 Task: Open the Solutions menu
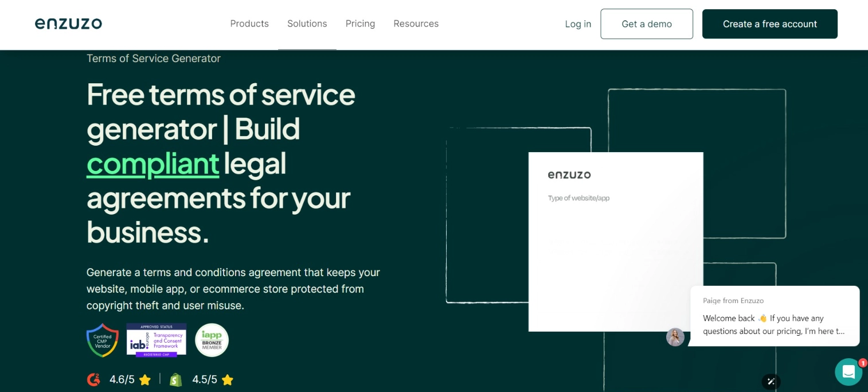[x=307, y=24]
